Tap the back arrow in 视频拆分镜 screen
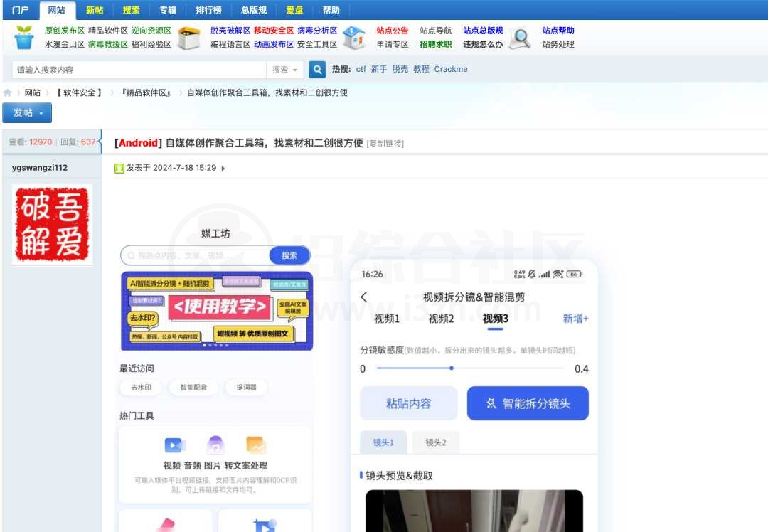The image size is (768, 532). 364,297
